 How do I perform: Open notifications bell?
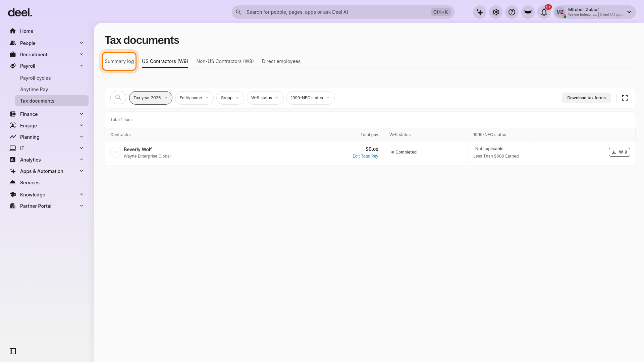click(x=544, y=12)
